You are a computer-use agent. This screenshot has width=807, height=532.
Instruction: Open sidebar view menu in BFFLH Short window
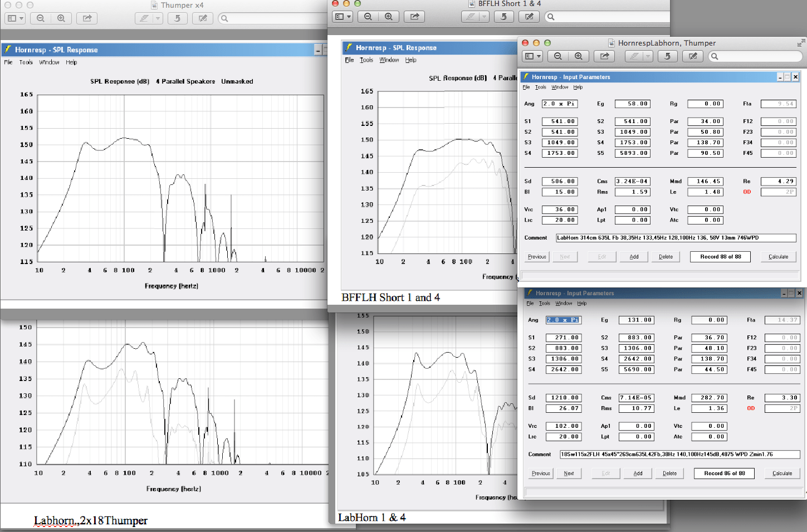(343, 17)
